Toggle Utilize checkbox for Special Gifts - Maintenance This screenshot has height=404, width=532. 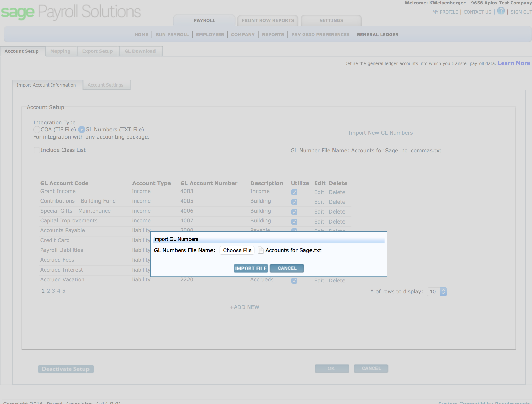click(x=294, y=212)
